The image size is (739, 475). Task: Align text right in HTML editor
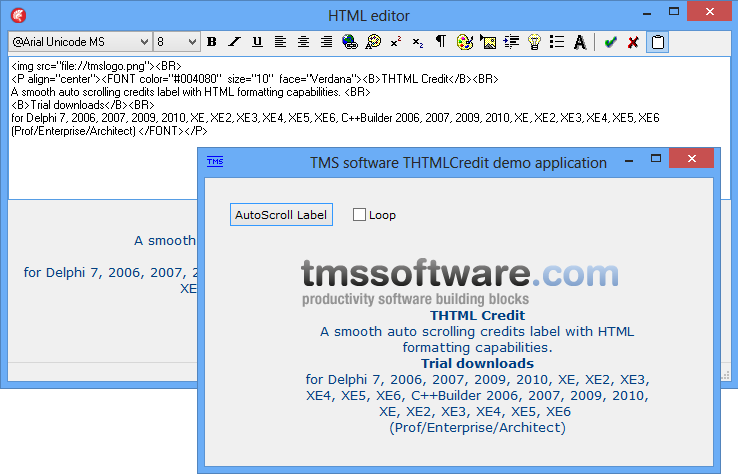coord(327,42)
